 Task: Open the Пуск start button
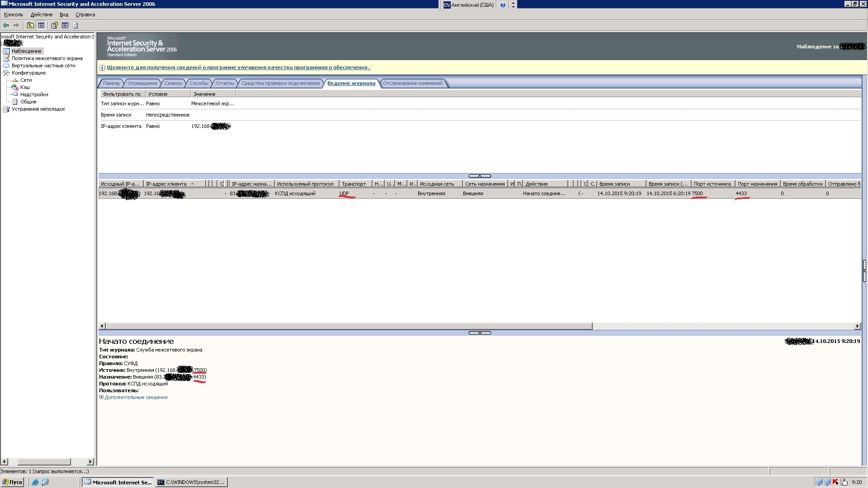tap(12, 482)
